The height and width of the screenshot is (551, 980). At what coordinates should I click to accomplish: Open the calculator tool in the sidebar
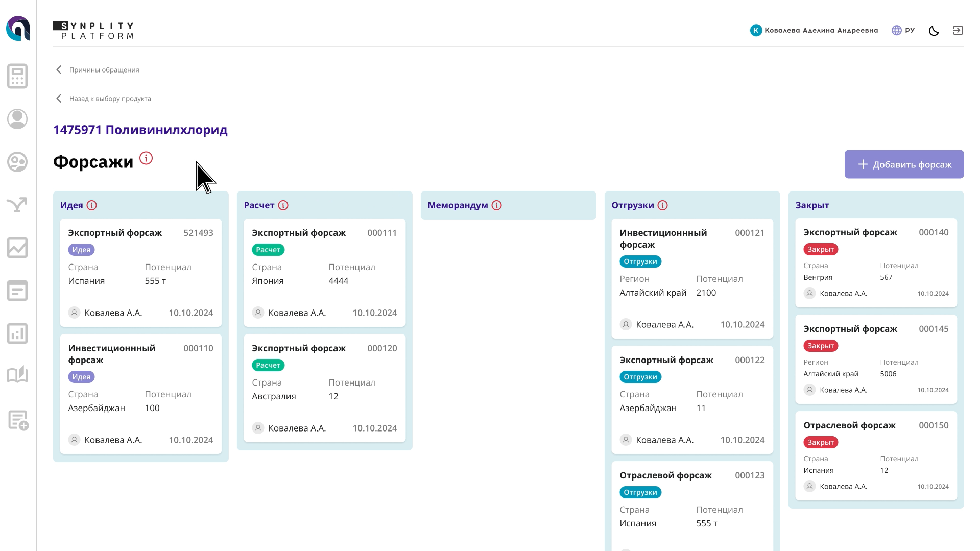[17, 76]
